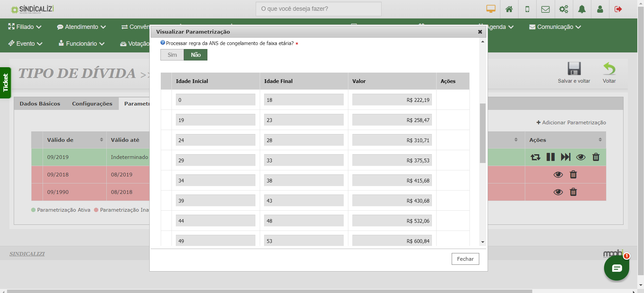
Task: Switch to the Configurações tab
Action: (x=92, y=103)
